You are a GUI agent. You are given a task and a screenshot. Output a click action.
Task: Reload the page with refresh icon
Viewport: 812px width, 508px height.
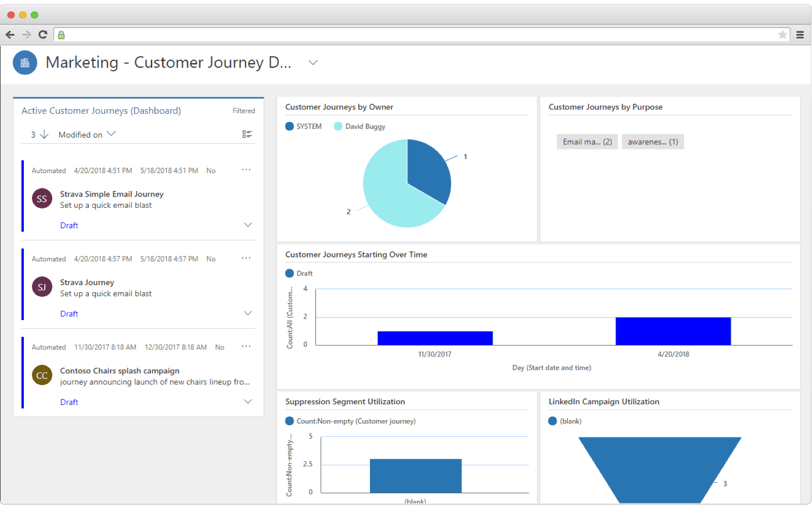tap(43, 35)
